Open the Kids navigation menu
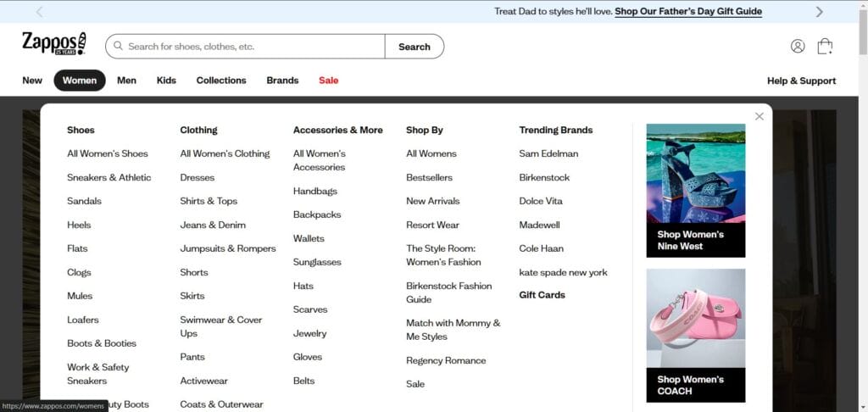 [x=166, y=81]
